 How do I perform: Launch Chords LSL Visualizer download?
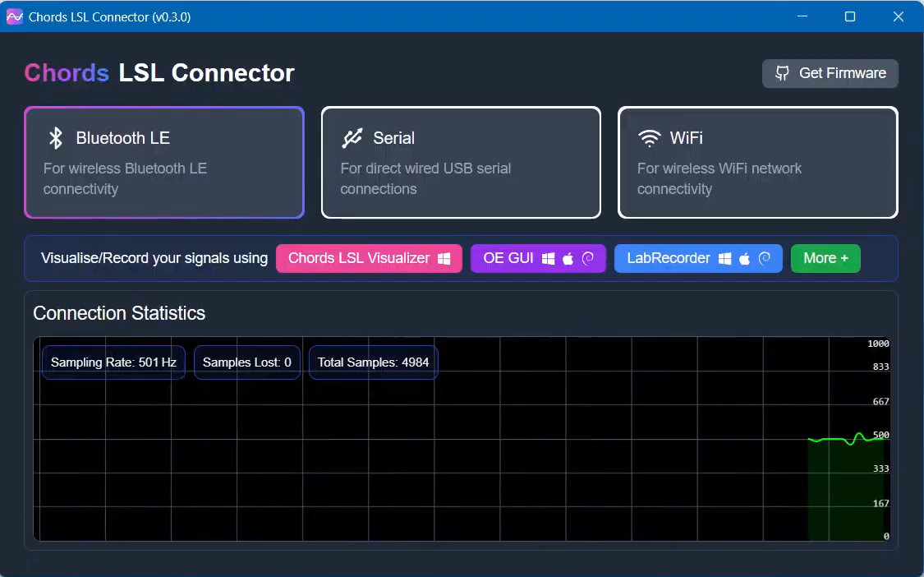pyautogui.click(x=359, y=258)
